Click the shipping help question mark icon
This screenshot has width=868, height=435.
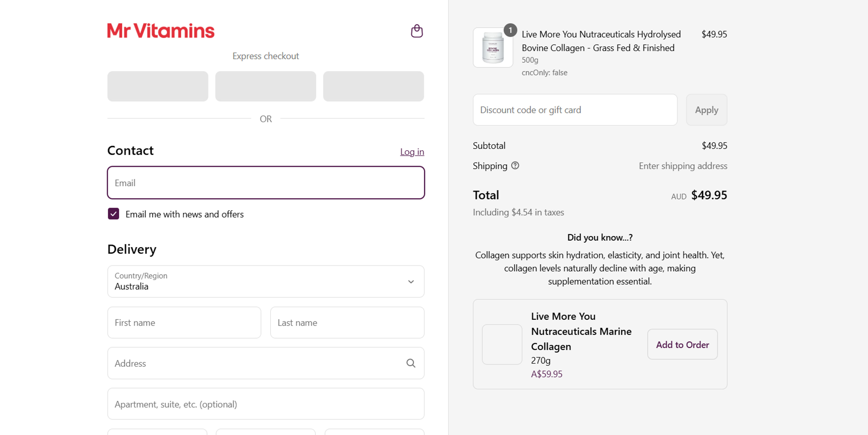[x=515, y=165]
